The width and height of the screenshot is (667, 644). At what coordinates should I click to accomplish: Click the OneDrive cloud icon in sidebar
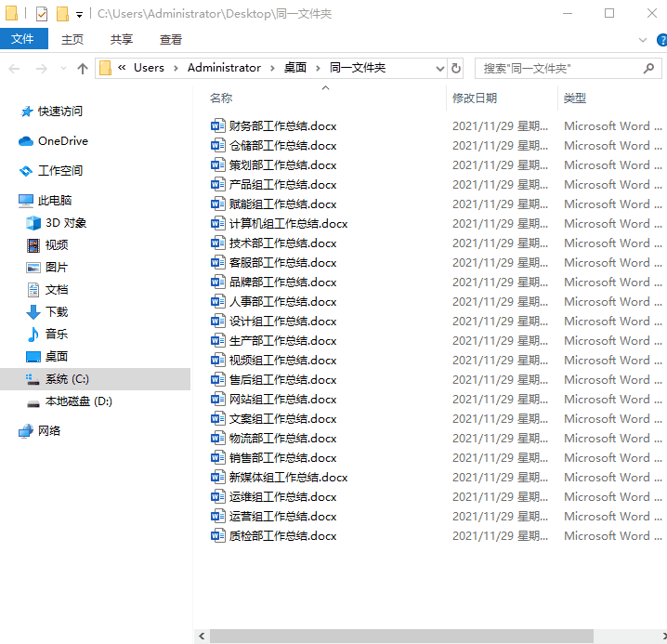pyautogui.click(x=26, y=141)
